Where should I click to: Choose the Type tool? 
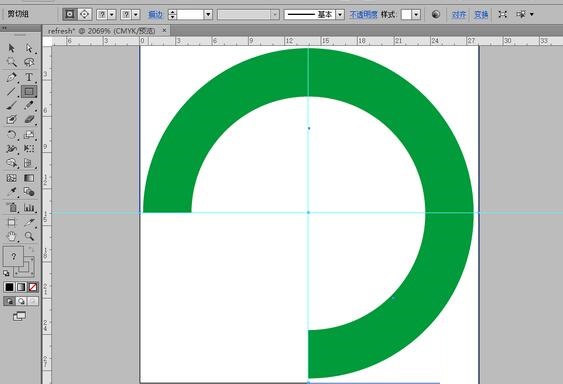click(29, 77)
